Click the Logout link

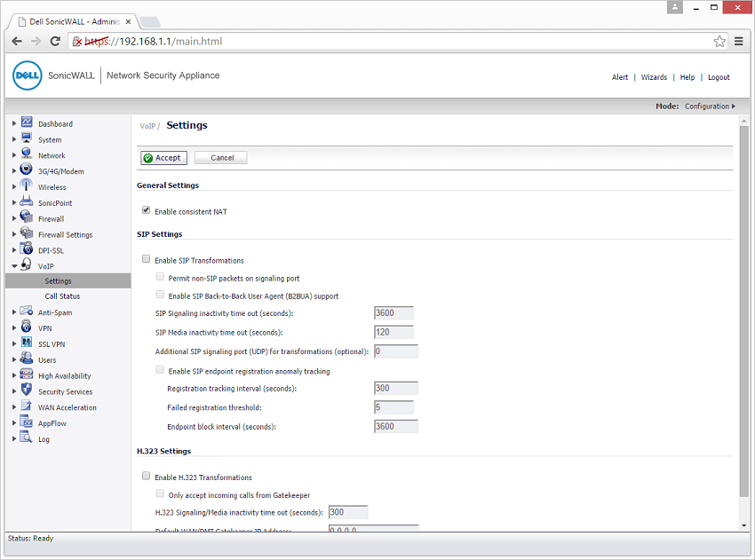tap(719, 77)
